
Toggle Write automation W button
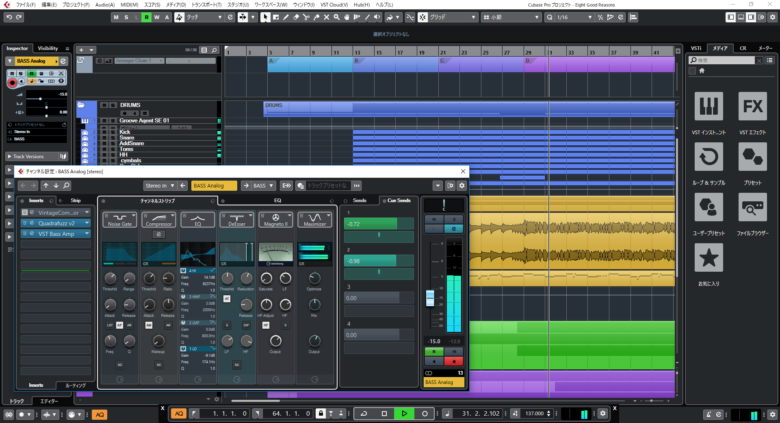click(x=156, y=17)
